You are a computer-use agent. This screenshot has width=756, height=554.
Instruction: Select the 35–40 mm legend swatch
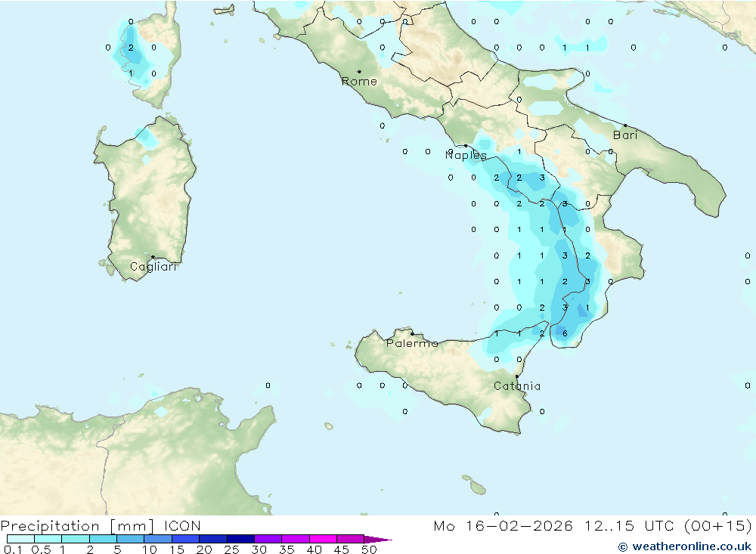[296, 539]
